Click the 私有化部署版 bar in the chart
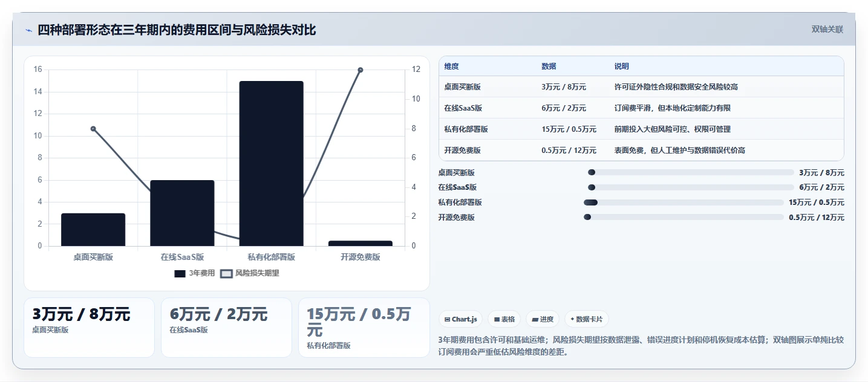The width and height of the screenshot is (868, 382). pyautogui.click(x=271, y=163)
